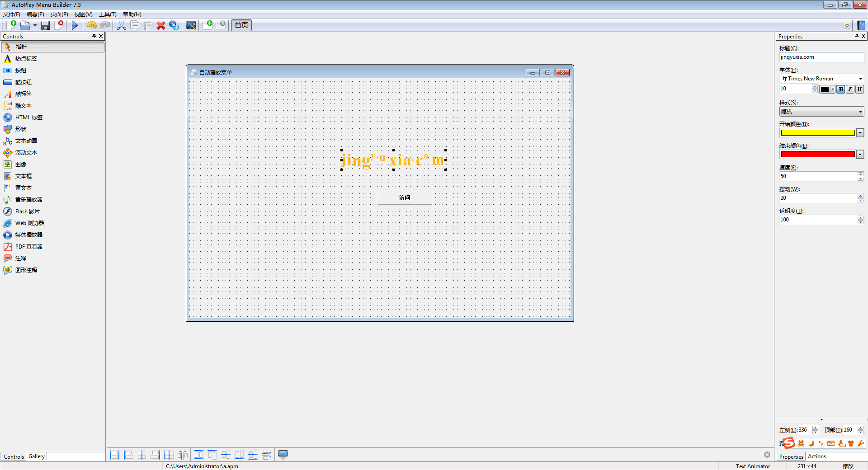Delete the selected control with the red X

click(161, 25)
